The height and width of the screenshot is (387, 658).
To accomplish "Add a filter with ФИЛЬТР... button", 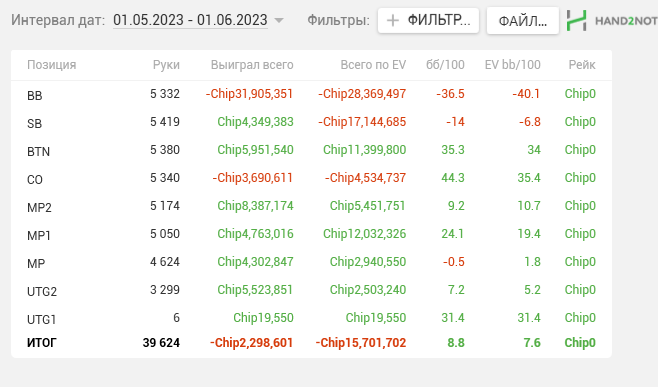I will coord(428,21).
